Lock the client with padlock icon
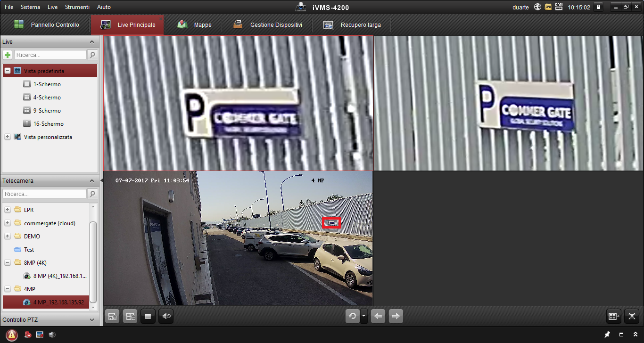The image size is (644, 343). 598,7
